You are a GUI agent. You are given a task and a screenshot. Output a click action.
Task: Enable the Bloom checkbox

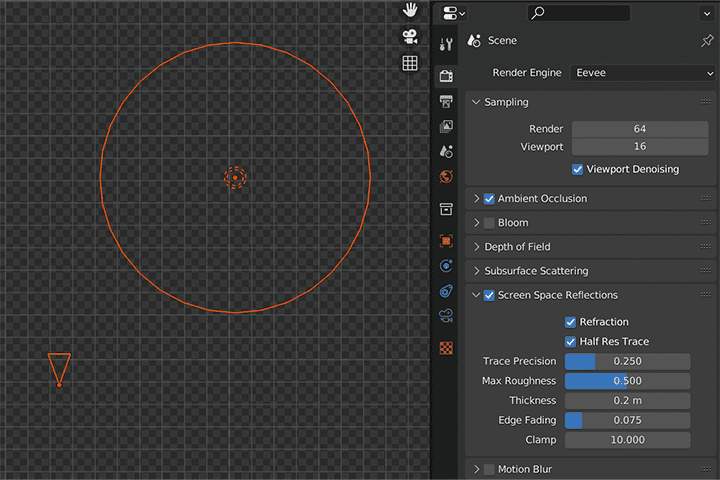(x=489, y=223)
